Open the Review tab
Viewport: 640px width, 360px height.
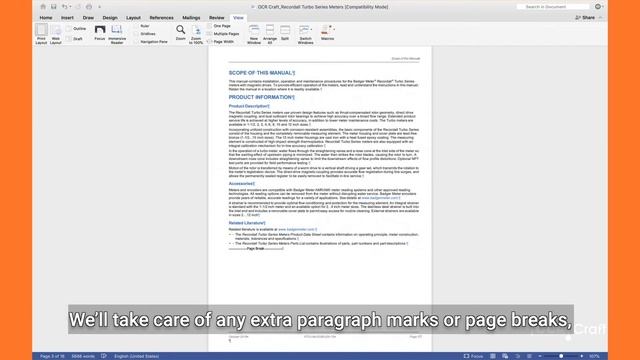216,18
